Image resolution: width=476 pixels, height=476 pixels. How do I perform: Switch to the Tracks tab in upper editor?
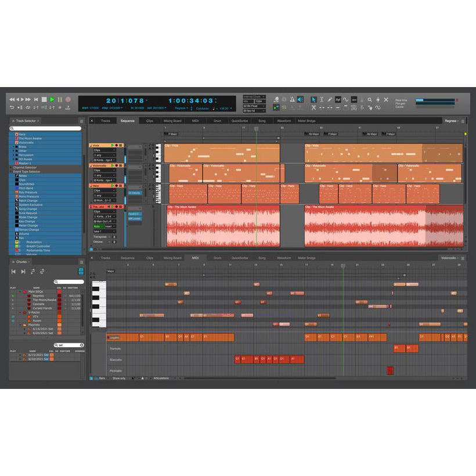106,121
